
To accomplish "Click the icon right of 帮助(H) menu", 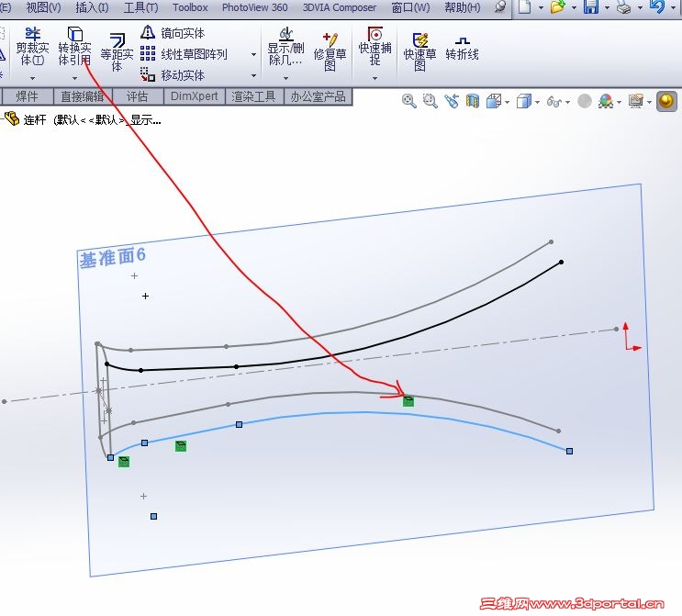I will [x=500, y=6].
